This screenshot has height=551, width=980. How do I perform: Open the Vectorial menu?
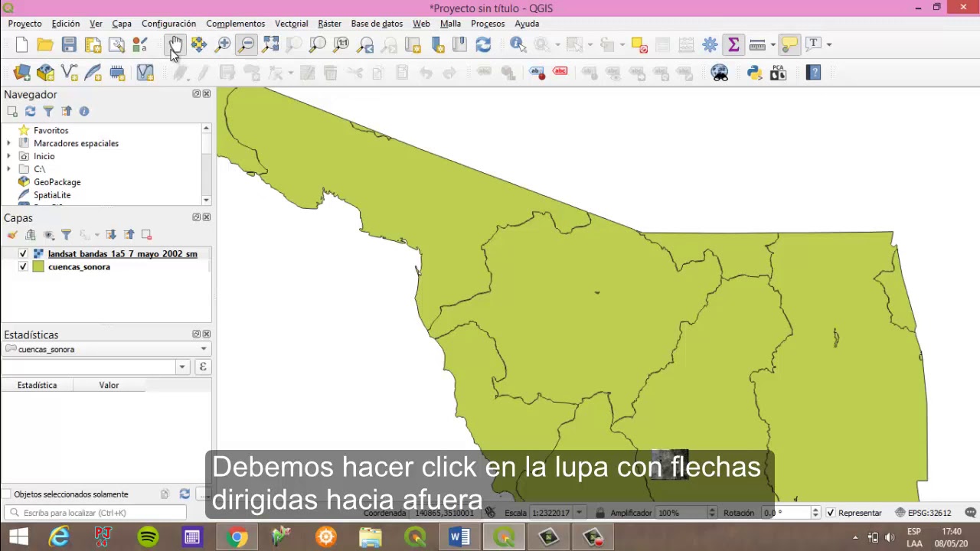[292, 24]
